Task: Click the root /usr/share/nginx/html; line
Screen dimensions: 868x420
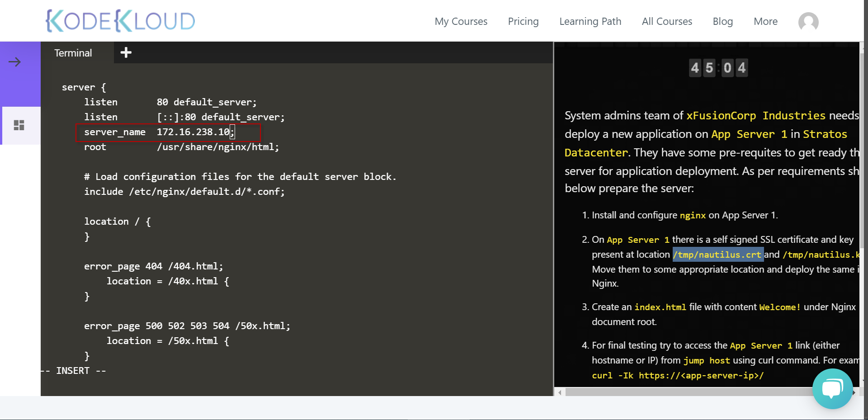Action: click(181, 147)
